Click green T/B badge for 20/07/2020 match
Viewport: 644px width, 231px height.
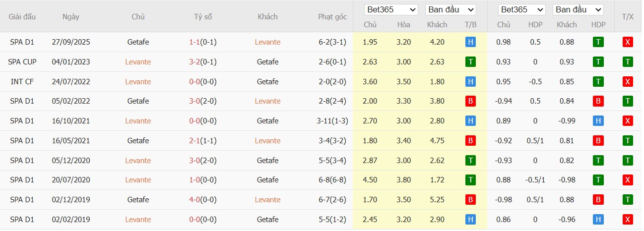click(x=470, y=180)
